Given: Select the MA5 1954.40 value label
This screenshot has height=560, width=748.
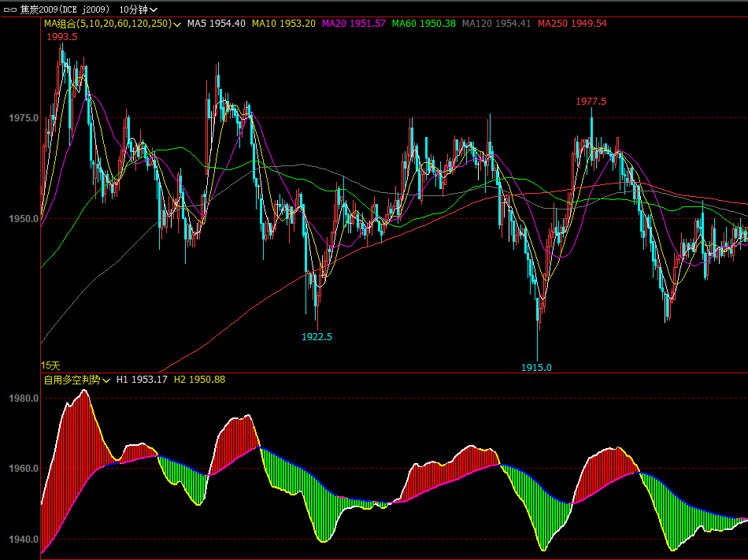Looking at the screenshot, I should click(216, 24).
